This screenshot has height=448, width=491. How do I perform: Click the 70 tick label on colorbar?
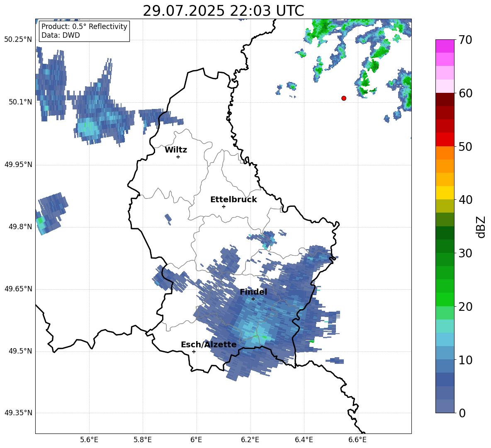[465, 40]
